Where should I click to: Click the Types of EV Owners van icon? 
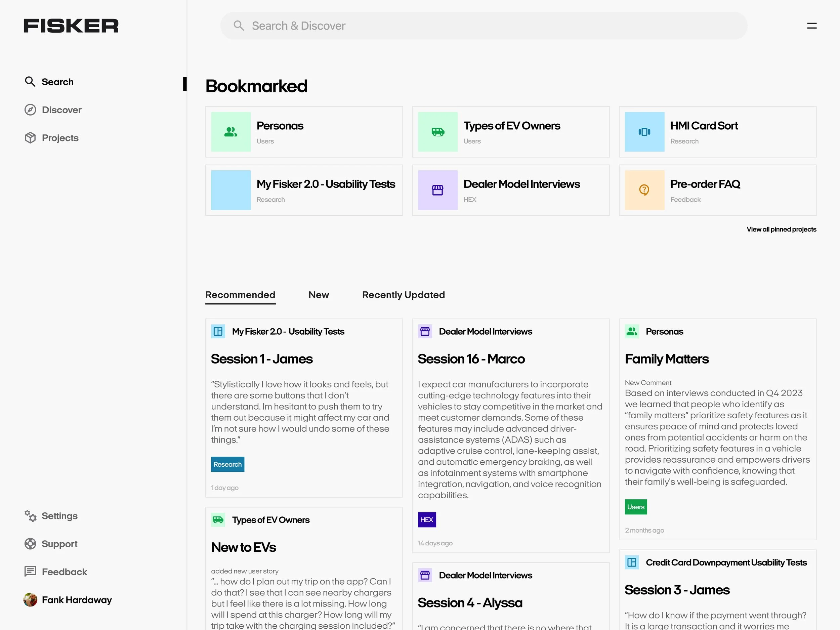click(x=437, y=132)
